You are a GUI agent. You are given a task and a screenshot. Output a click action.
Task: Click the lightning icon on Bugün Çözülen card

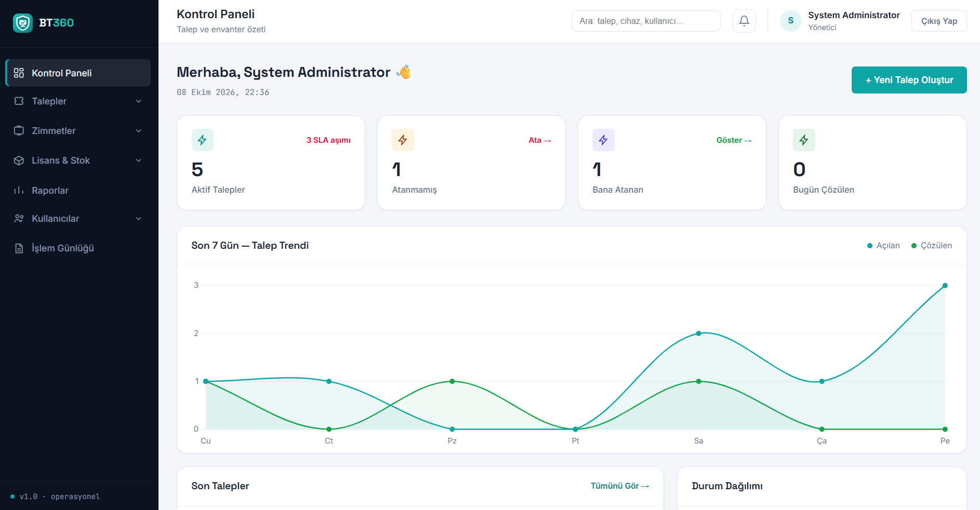click(x=804, y=140)
